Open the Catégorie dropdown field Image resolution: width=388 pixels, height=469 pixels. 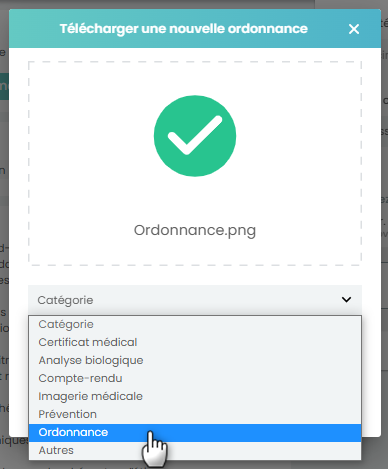click(x=195, y=300)
